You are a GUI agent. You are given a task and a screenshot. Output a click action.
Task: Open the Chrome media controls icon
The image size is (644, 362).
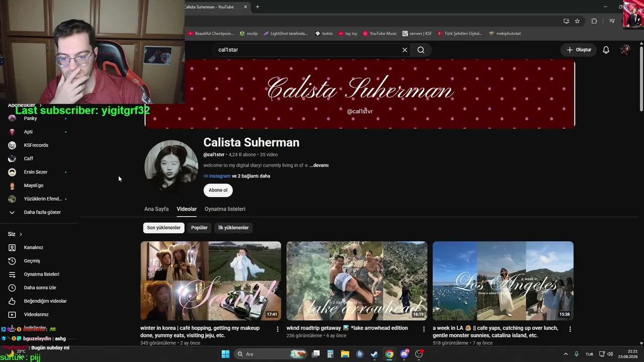[612, 21]
